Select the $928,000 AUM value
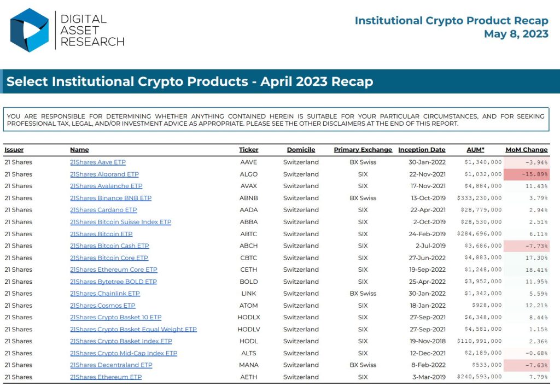The height and width of the screenshot is (392, 560). tap(487, 305)
